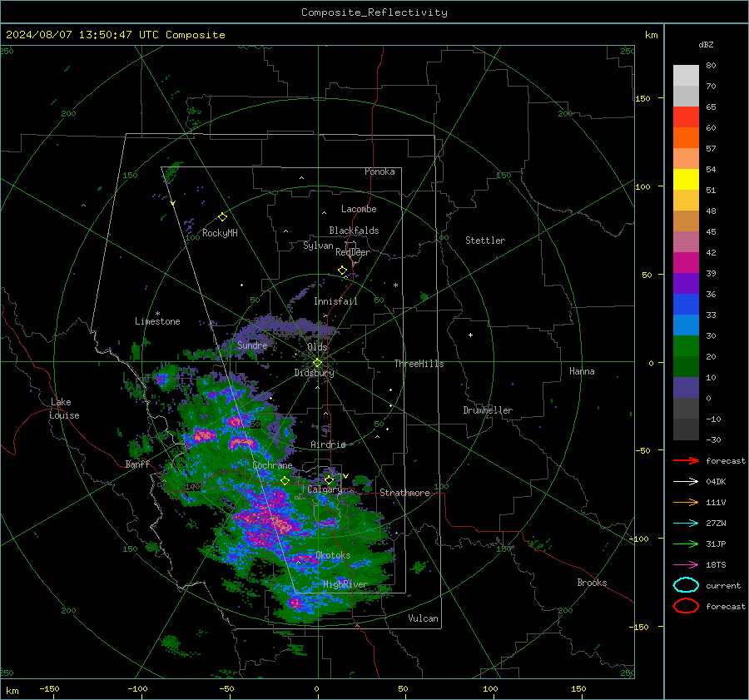Click the 10 dBZ dark green swatch
Viewport: 749px width, 700px height.
[x=686, y=366]
